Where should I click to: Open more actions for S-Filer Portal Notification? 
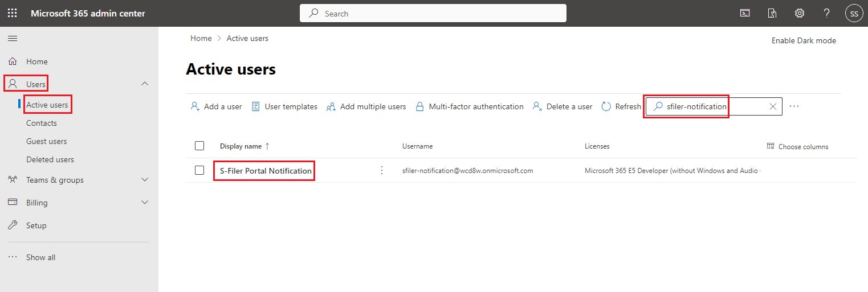[382, 170]
